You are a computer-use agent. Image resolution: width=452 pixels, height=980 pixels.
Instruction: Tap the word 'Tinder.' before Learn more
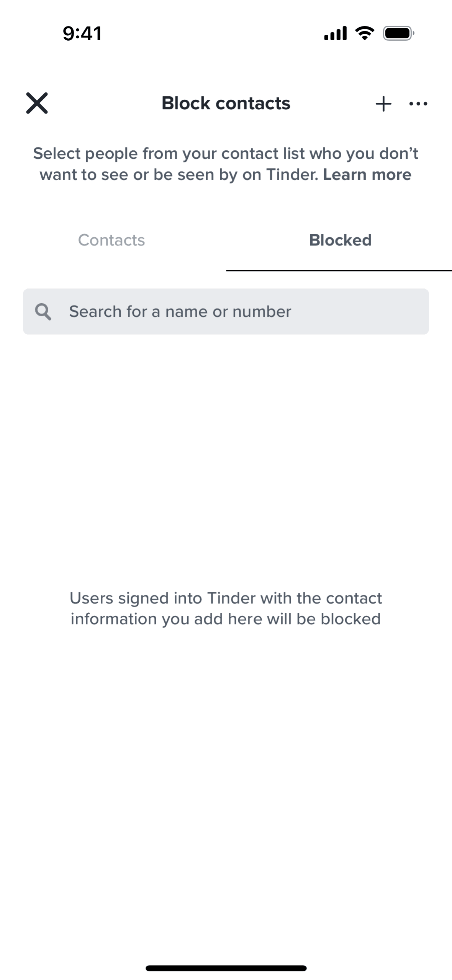point(292,175)
